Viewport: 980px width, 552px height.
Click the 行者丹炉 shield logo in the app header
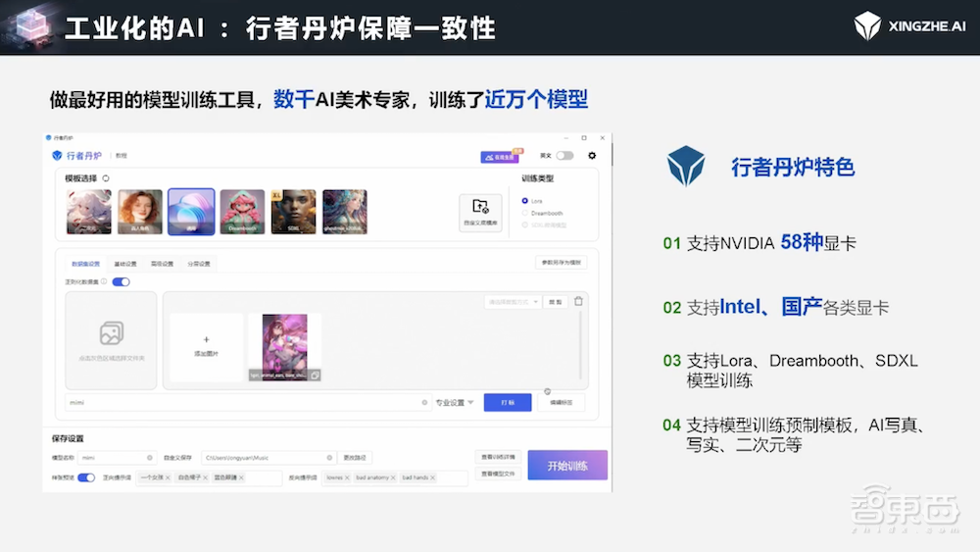point(57,156)
